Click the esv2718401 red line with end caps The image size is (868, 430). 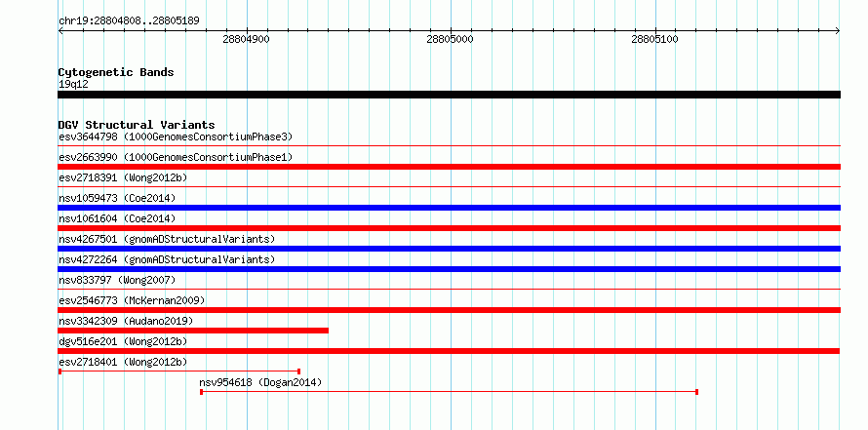(179, 371)
